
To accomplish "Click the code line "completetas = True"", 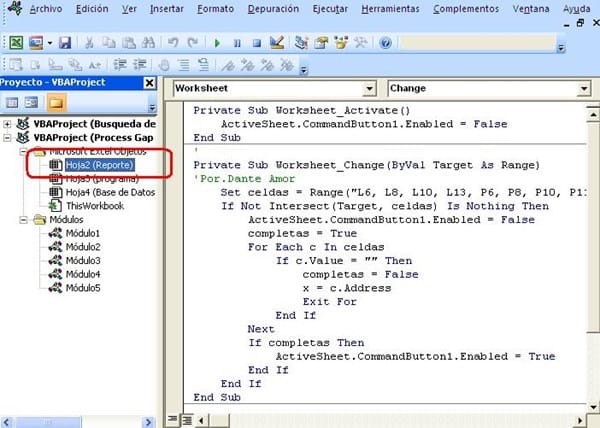I will pyautogui.click(x=302, y=233).
